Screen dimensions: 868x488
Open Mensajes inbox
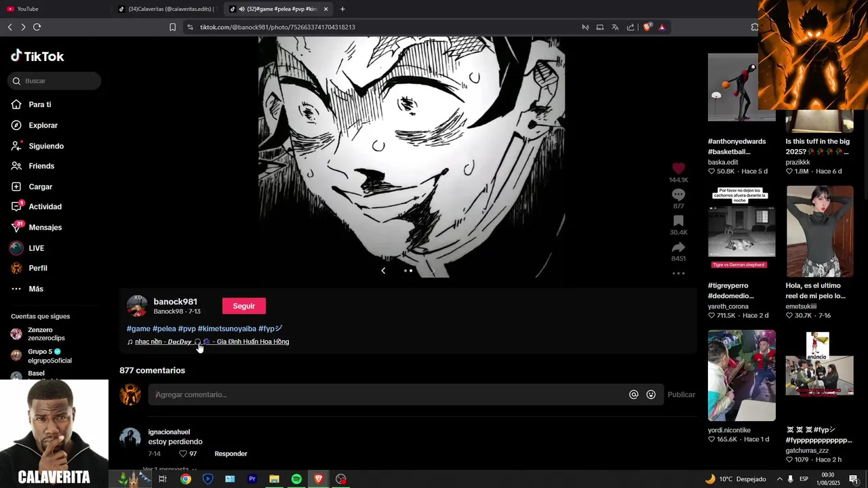pyautogui.click(x=45, y=228)
